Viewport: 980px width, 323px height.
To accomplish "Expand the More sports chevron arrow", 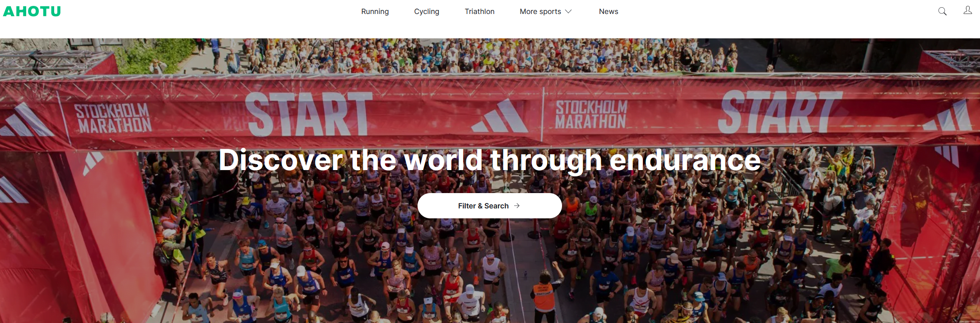I will [x=568, y=11].
